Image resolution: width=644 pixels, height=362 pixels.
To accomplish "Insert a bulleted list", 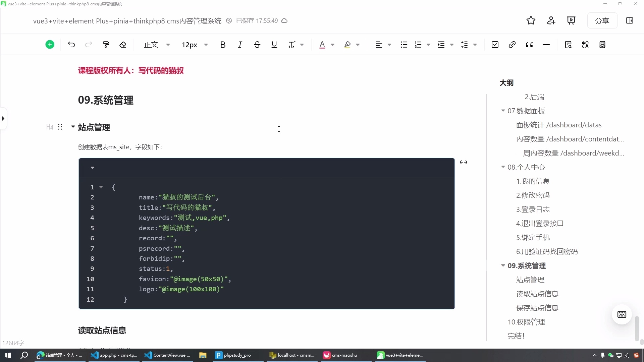I will coord(404,45).
